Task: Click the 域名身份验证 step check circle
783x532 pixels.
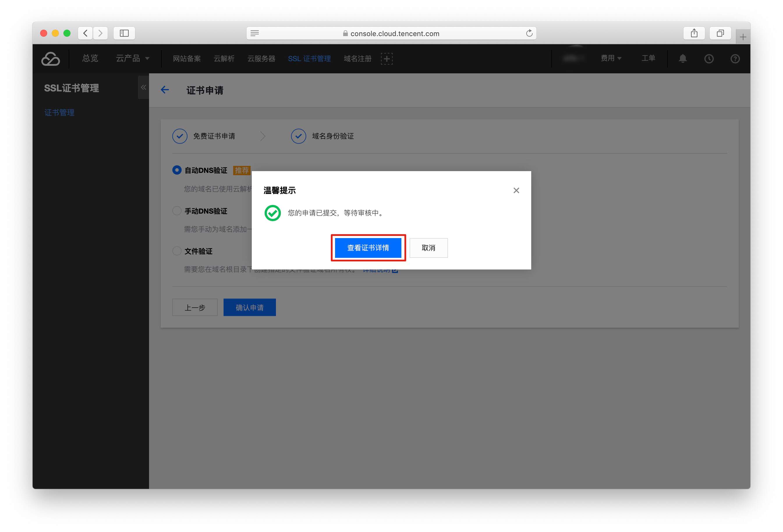Action: (x=299, y=136)
